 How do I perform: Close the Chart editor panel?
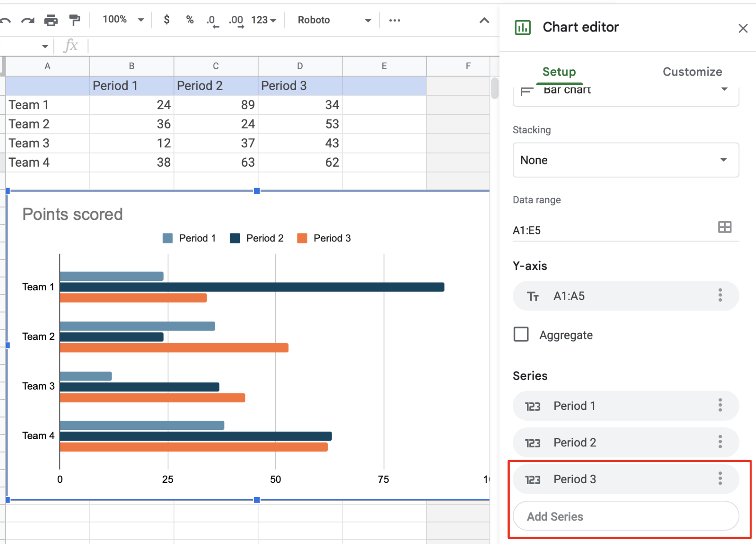pyautogui.click(x=742, y=28)
